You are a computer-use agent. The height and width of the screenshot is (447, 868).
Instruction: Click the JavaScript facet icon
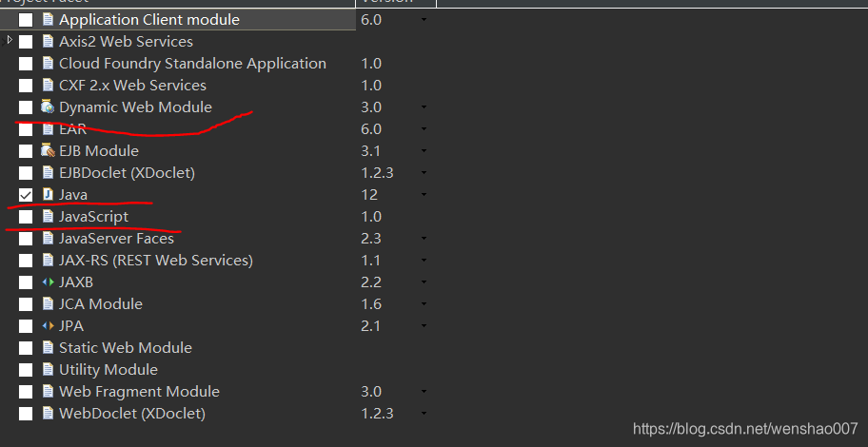(x=48, y=216)
